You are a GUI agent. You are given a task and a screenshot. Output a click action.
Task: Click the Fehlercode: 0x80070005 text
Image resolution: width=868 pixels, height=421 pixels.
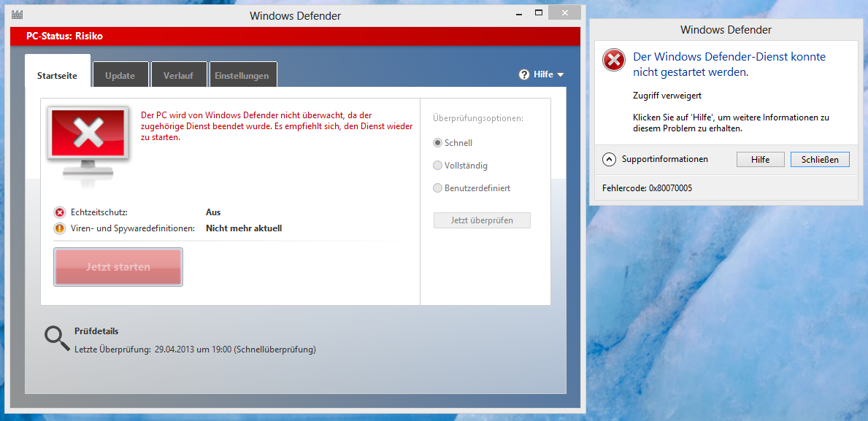point(647,188)
